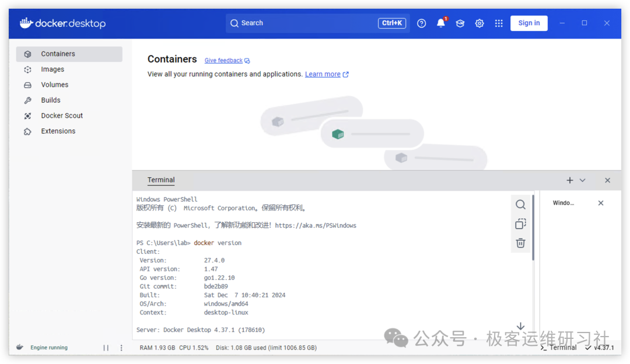Open the notifications bell
Image resolution: width=630 pixels, height=364 pixels.
pos(441,23)
